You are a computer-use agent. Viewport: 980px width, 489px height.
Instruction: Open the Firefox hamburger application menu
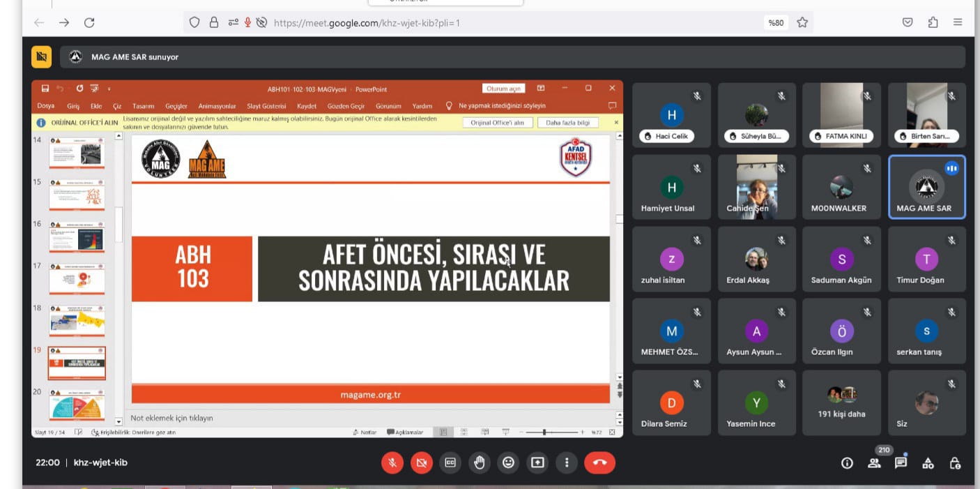click(x=958, y=22)
